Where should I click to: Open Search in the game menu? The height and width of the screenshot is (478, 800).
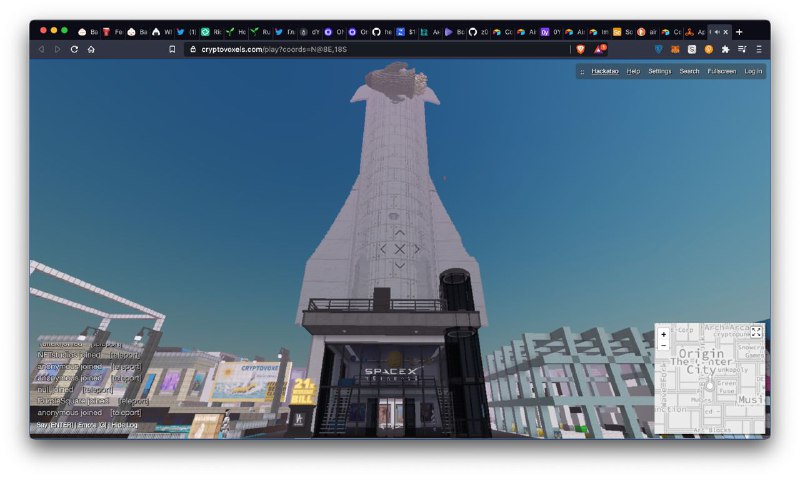(x=689, y=71)
